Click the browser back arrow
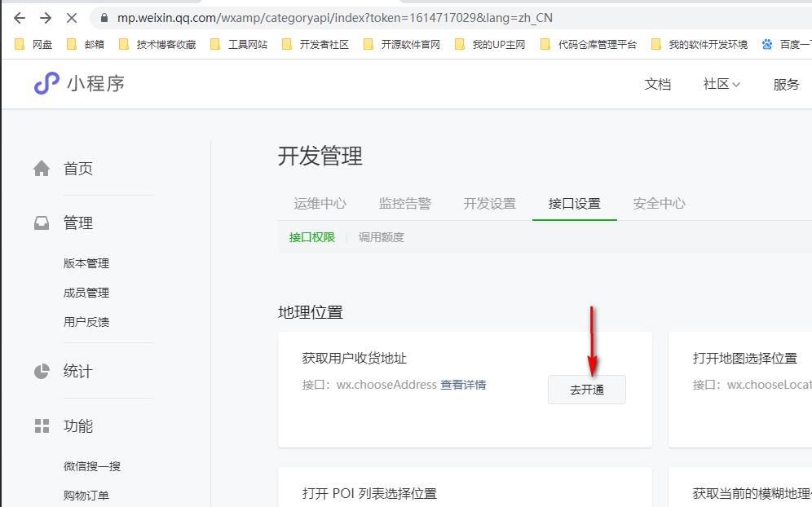This screenshot has height=507, width=812. (18, 17)
